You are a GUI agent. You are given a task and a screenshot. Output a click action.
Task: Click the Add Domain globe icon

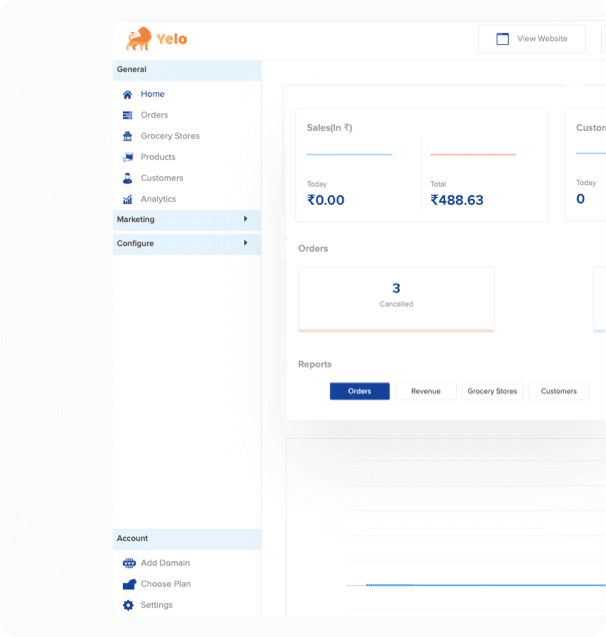(x=129, y=563)
